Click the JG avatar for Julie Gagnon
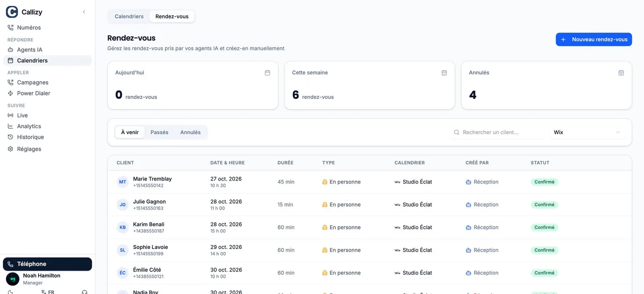Image resolution: width=644 pixels, height=294 pixels. (x=123, y=205)
